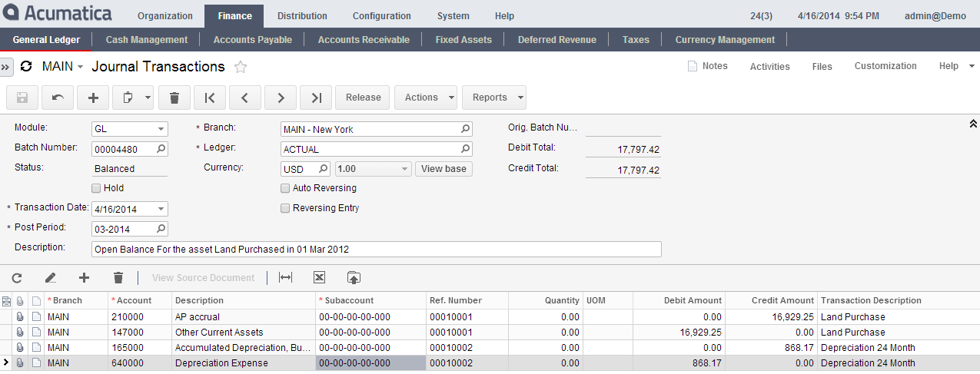Screen dimensions: 980x374
Task: Click the attachment icon on the AP accrual row
Action: point(20,317)
